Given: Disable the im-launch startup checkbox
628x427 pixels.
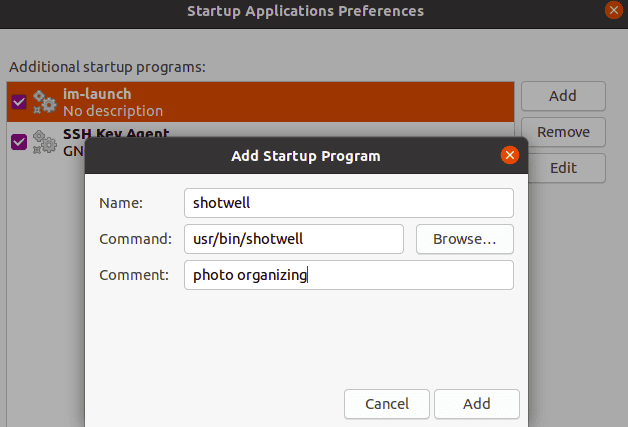Looking at the screenshot, I should [19, 102].
